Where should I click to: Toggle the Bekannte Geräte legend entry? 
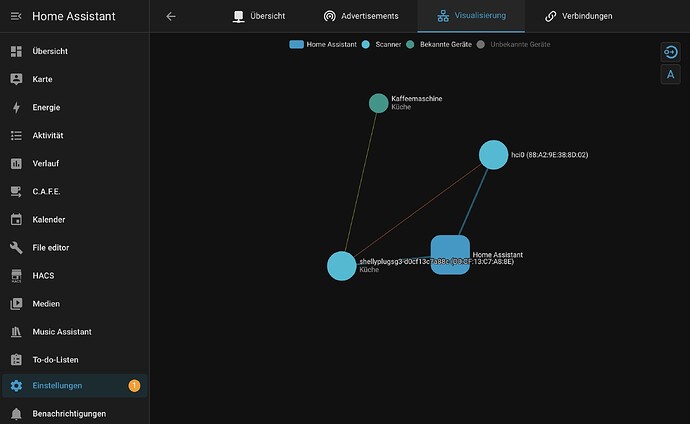pos(439,44)
